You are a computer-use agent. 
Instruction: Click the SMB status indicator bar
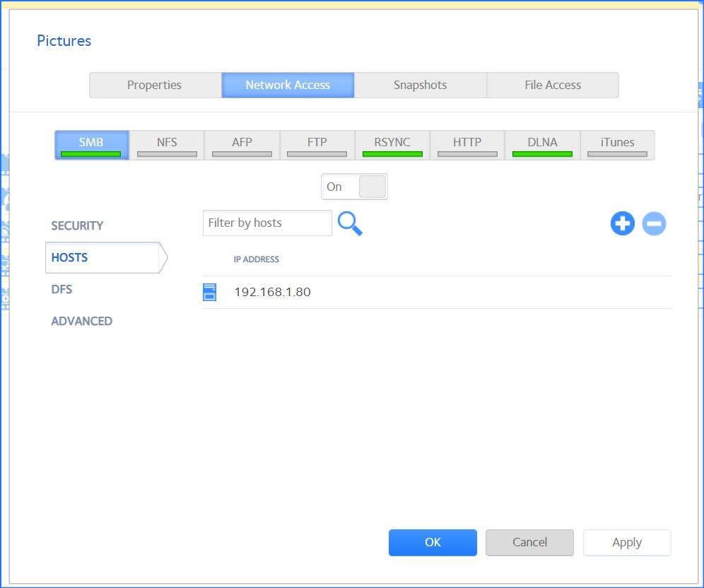[x=91, y=155]
